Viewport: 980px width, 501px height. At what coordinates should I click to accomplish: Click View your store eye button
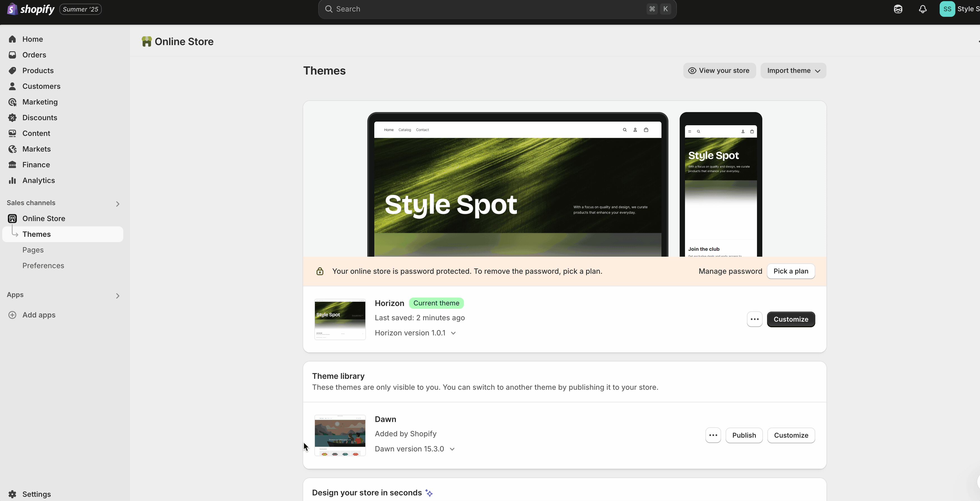719,71
